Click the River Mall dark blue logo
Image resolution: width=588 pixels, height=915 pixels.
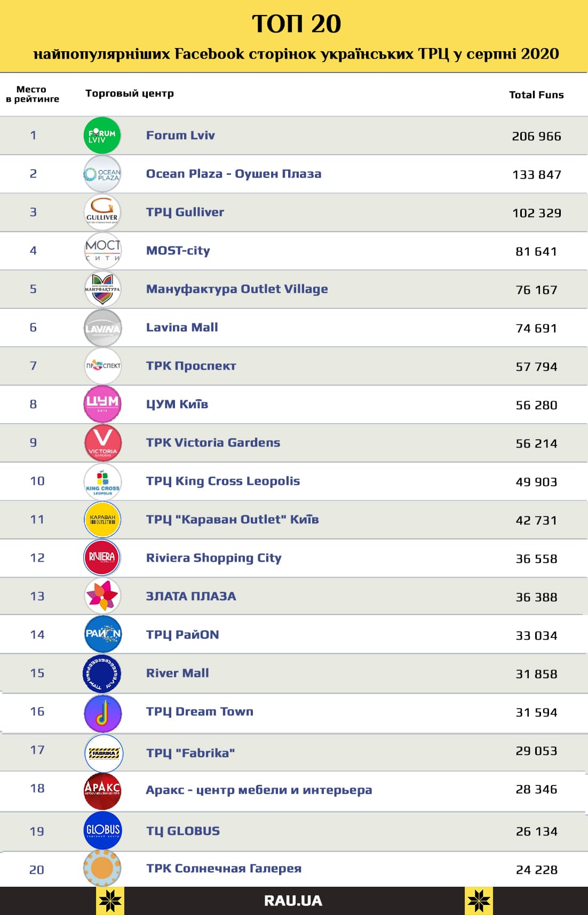102,673
